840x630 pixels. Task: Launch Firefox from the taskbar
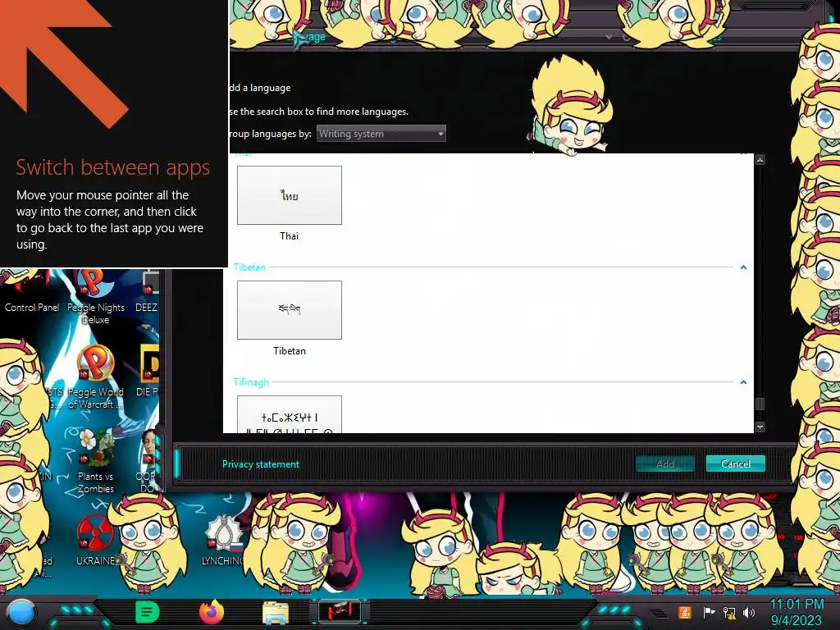coord(212,612)
